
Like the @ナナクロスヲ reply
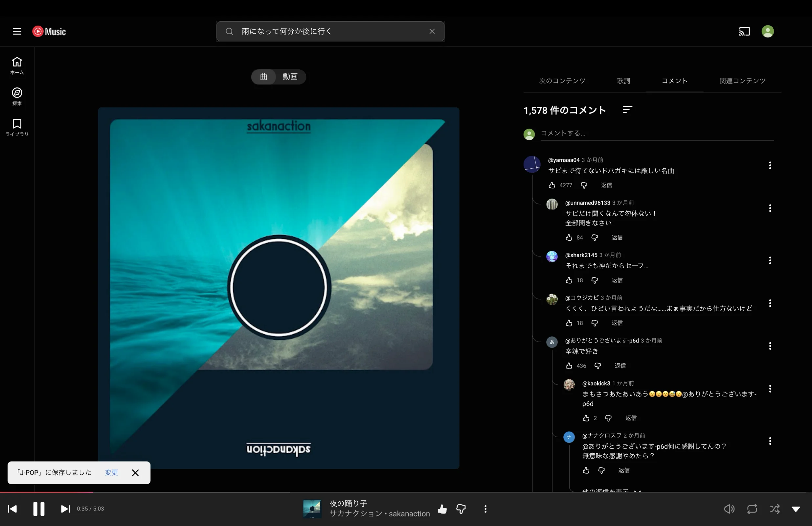click(586, 470)
